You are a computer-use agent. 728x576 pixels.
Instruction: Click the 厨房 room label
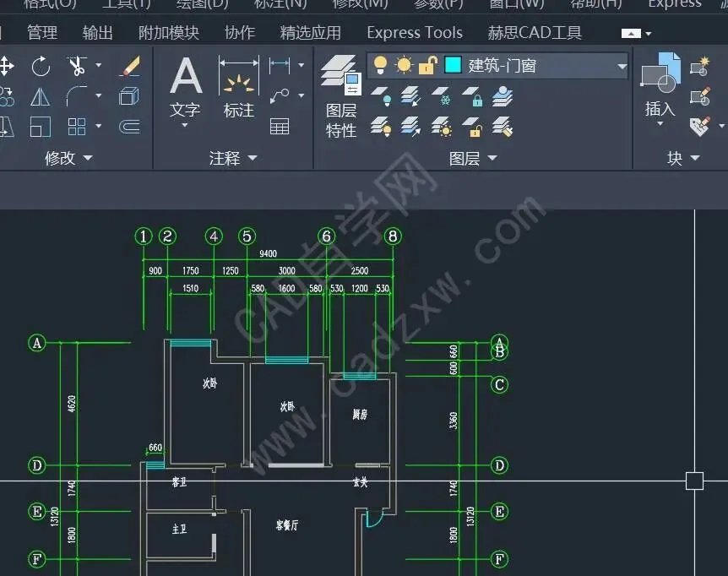coord(360,414)
